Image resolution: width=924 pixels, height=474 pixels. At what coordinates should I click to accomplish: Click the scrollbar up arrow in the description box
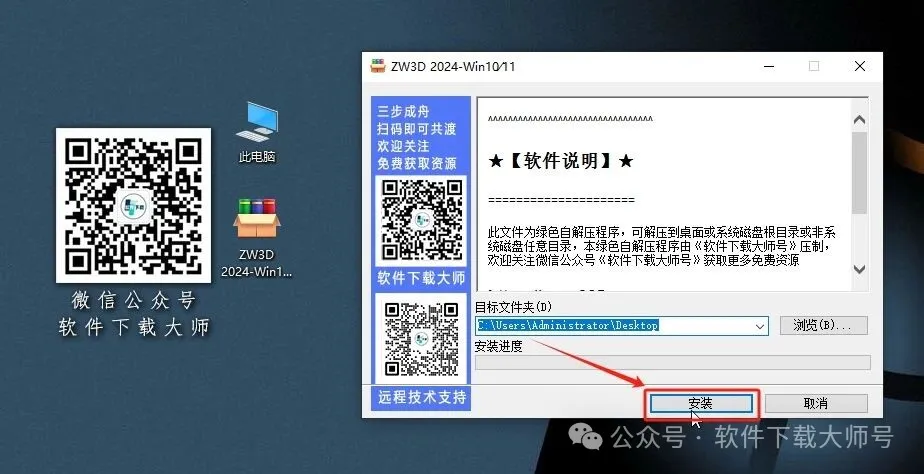[x=860, y=120]
